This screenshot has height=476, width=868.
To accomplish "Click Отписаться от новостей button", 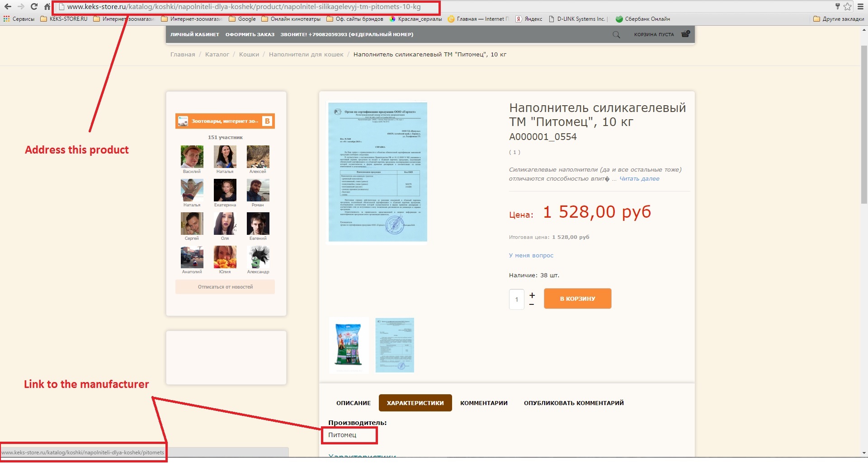I will coord(225,287).
